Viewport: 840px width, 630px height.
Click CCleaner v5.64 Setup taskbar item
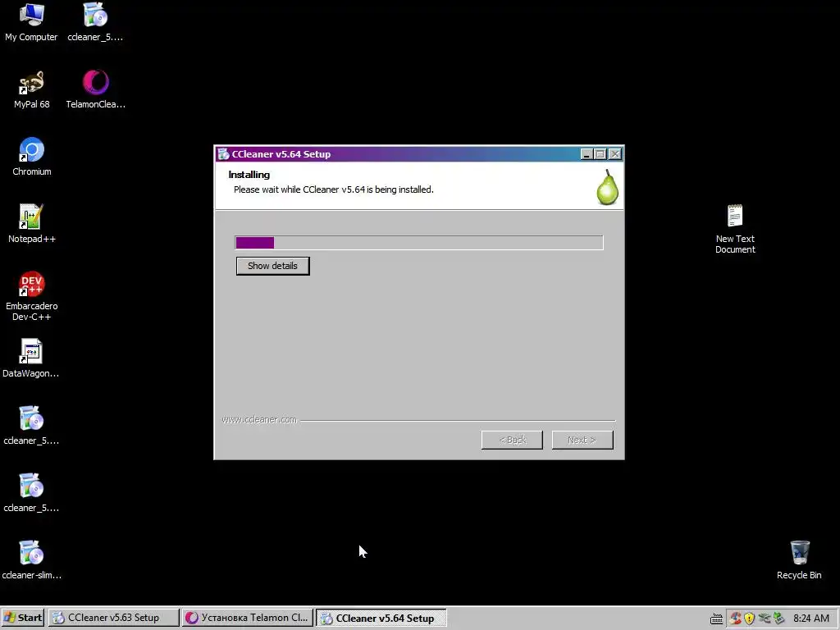381,618
